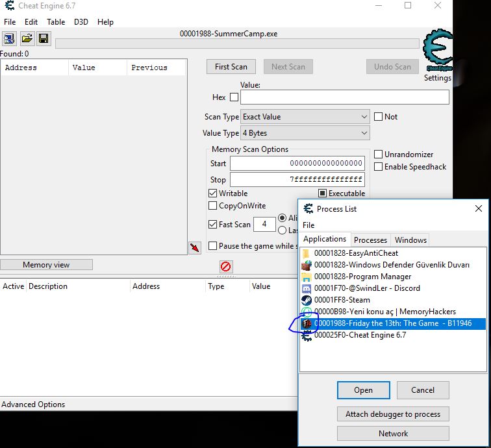The width and height of the screenshot is (491, 448).
Task: Click the Friday the 13th game icon
Action: click(307, 323)
